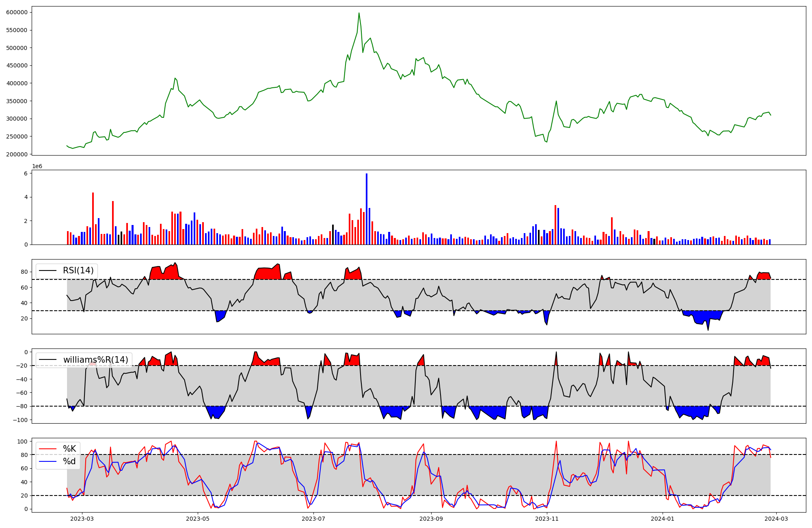Click the 1e6 volume scale label
The image size is (812, 528).
point(37,167)
